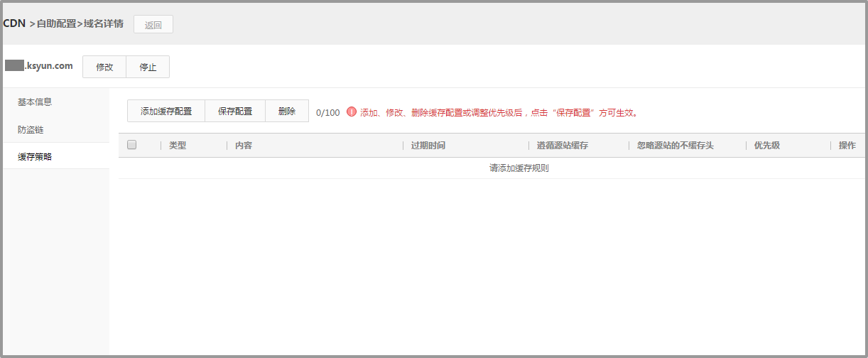Click the 内容 column header

pyautogui.click(x=244, y=146)
